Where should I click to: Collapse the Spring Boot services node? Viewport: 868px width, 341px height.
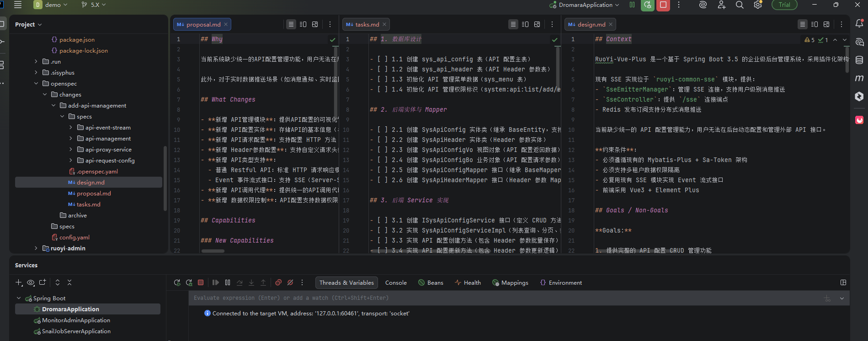point(19,298)
